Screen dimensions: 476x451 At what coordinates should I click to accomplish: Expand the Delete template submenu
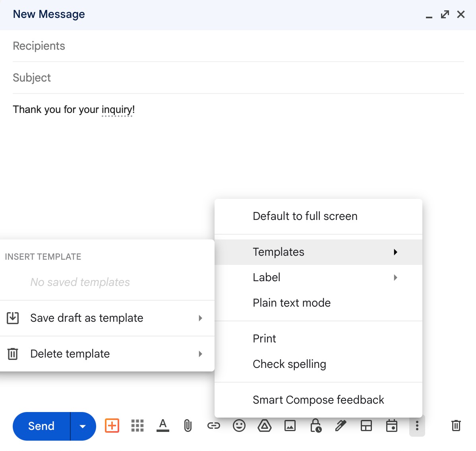pos(70,354)
